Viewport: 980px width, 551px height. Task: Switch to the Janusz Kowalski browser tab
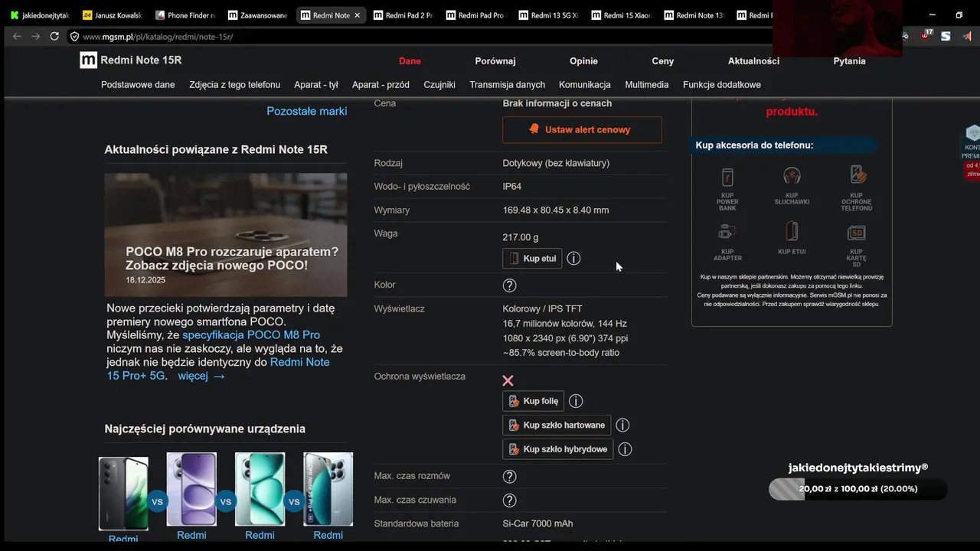pos(112,15)
